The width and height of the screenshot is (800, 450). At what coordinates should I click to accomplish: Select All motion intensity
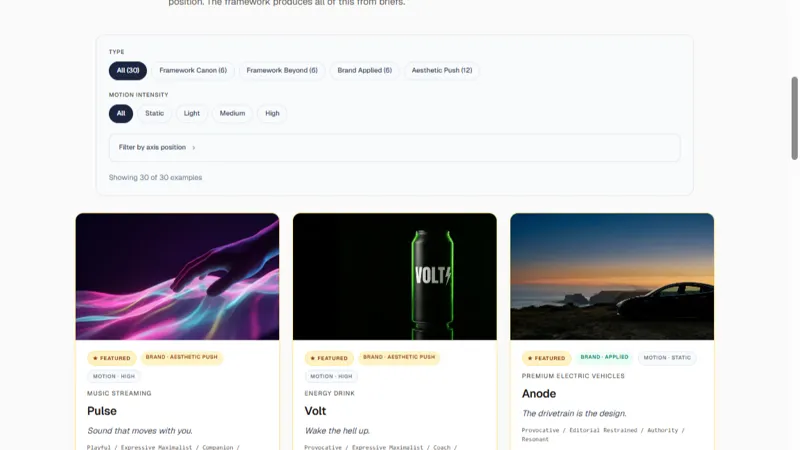click(x=121, y=113)
